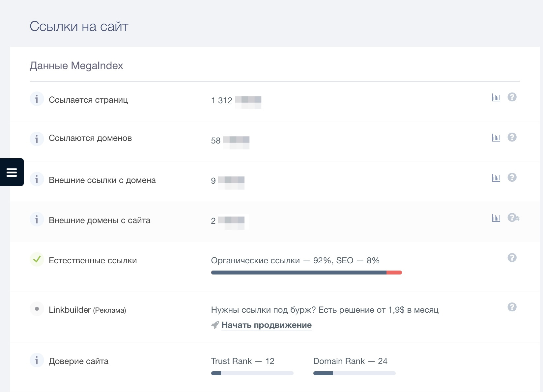
Task: Click the Органические ссылки — 92%, SEO — 8% text
Action: (295, 261)
